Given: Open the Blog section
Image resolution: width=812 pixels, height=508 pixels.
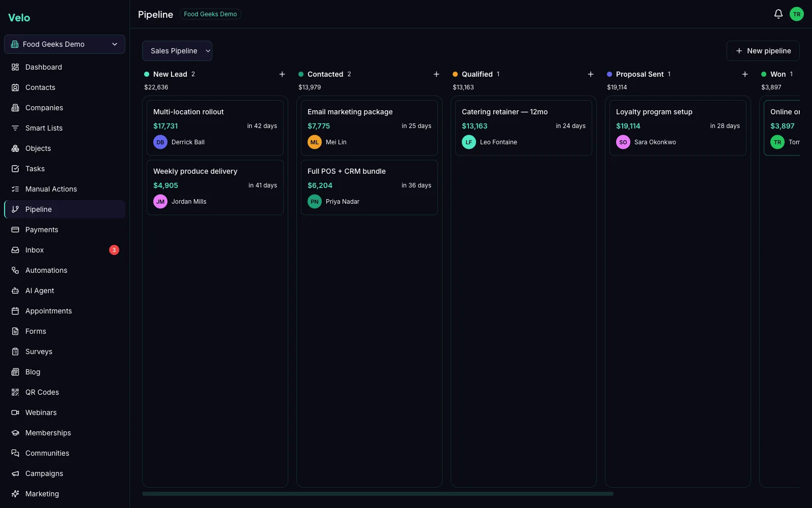Looking at the screenshot, I should coord(64,372).
